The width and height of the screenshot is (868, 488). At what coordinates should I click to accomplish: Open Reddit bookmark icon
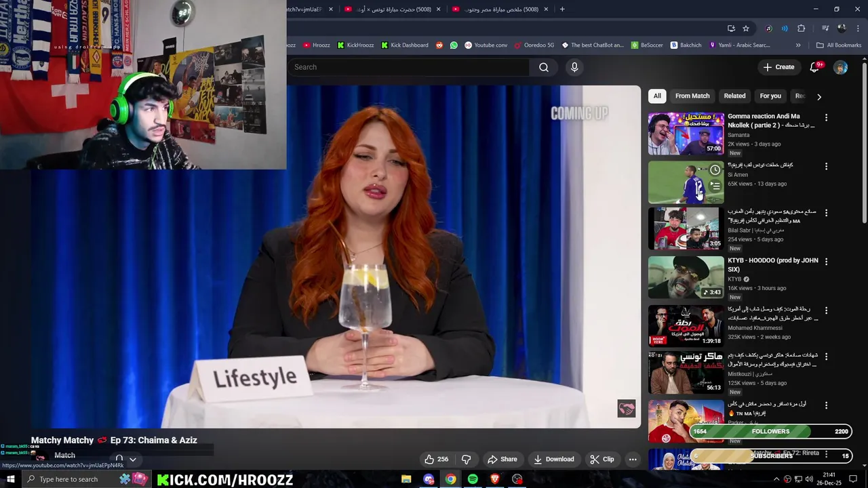[439, 45]
